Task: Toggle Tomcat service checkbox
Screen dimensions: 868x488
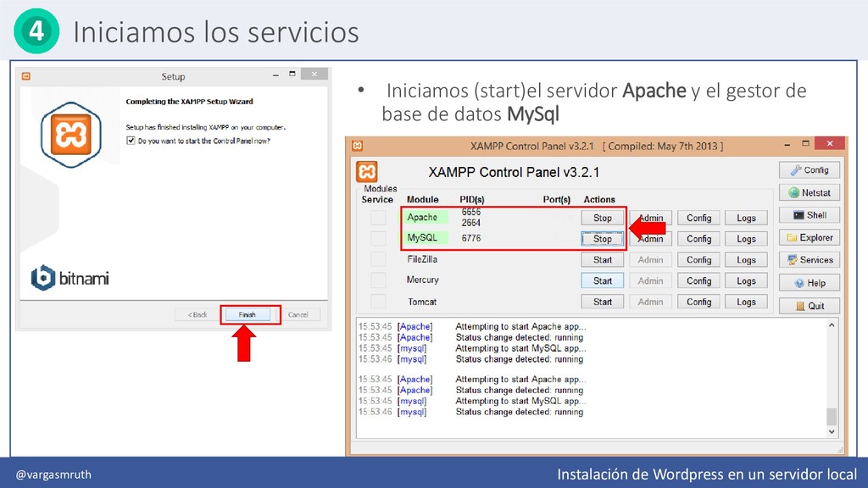Action: (x=378, y=301)
